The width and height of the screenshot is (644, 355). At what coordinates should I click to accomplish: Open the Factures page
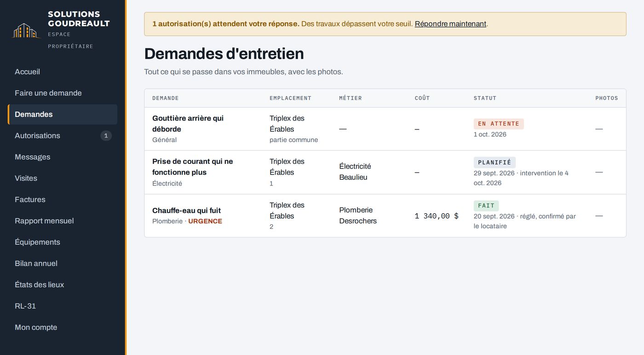coord(63,199)
